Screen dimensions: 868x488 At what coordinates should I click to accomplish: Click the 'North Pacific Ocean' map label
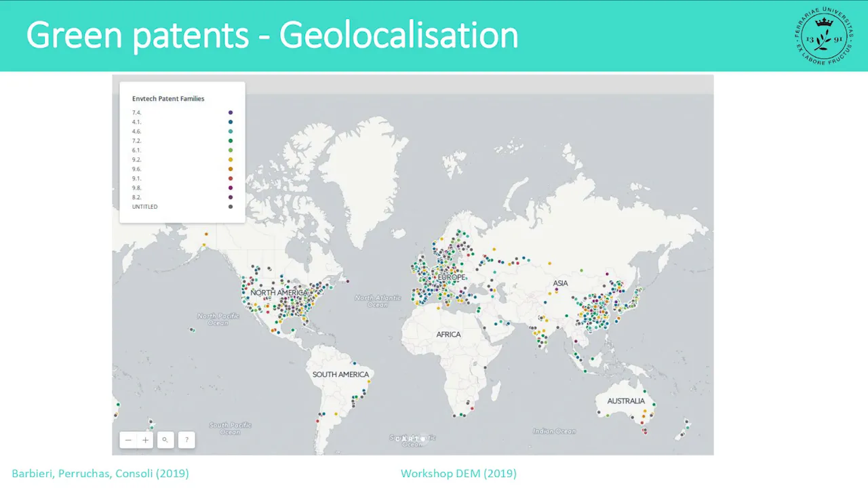point(218,319)
